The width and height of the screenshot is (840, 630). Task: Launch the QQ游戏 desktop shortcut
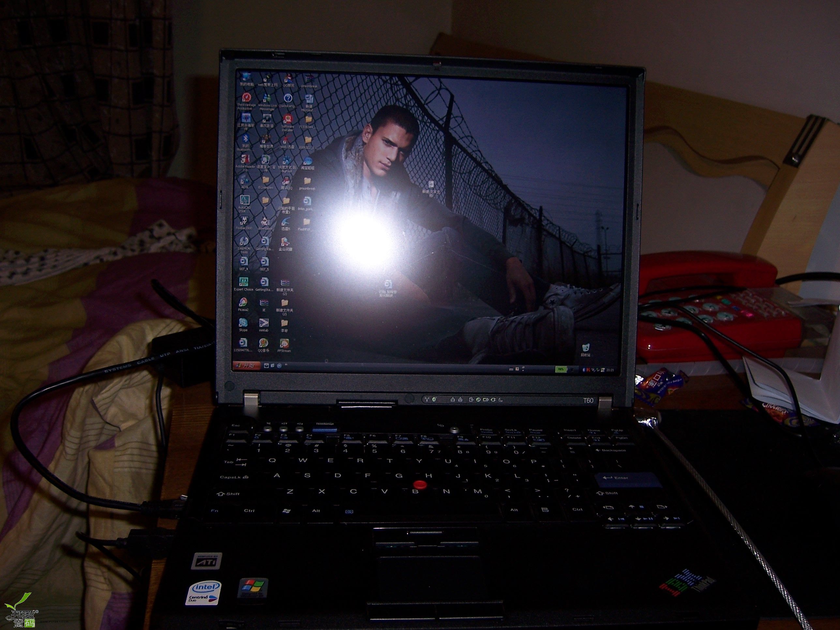click(x=288, y=80)
